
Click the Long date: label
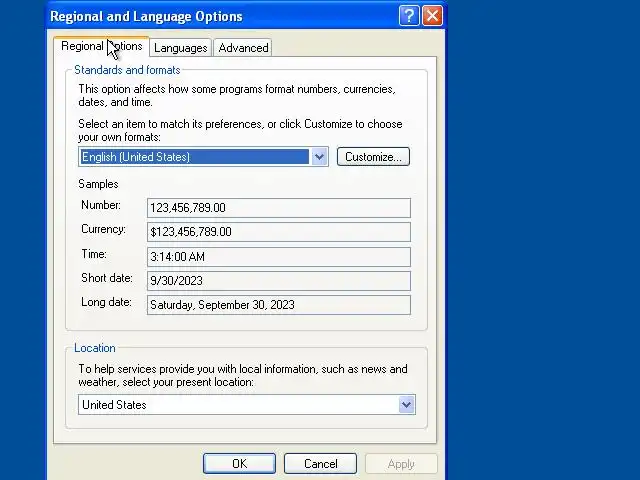click(106, 302)
